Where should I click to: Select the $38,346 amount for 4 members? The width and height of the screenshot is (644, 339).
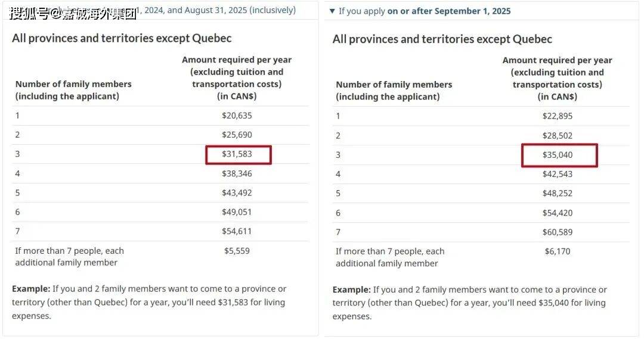[237, 173]
